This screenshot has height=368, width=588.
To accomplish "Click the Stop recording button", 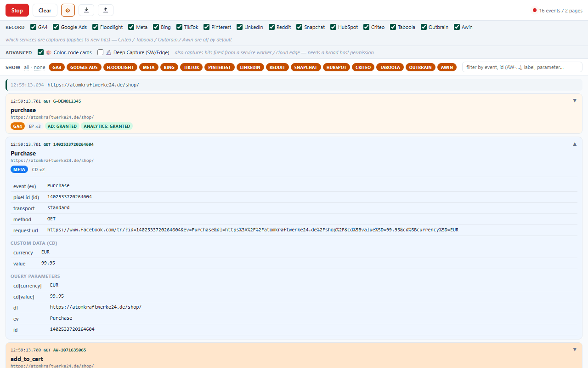I will [17, 10].
